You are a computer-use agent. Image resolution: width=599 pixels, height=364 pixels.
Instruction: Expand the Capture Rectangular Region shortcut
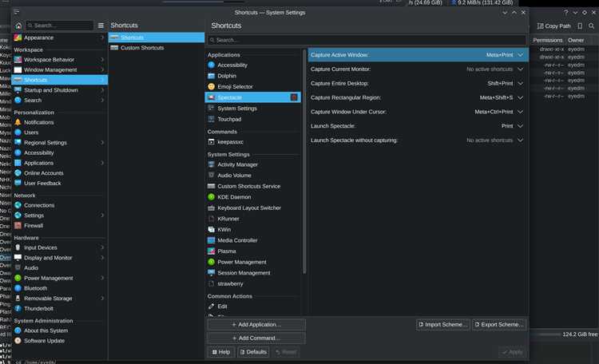click(520, 97)
